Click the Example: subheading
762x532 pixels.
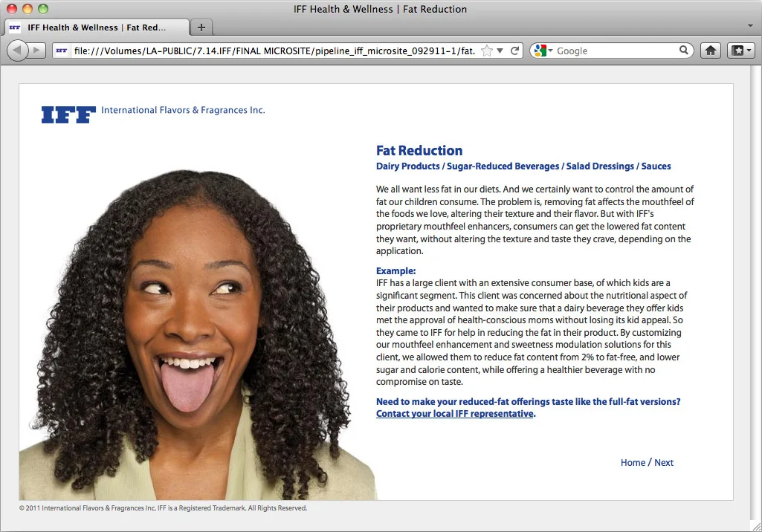396,271
